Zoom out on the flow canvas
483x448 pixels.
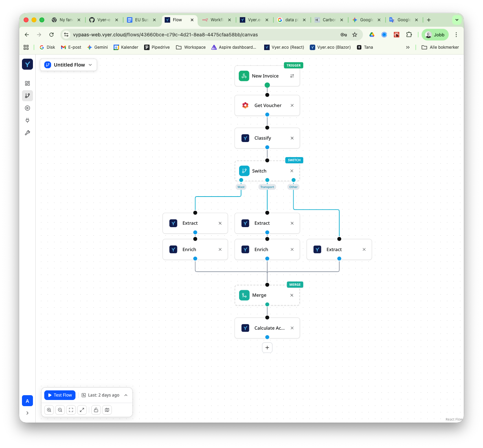point(60,410)
